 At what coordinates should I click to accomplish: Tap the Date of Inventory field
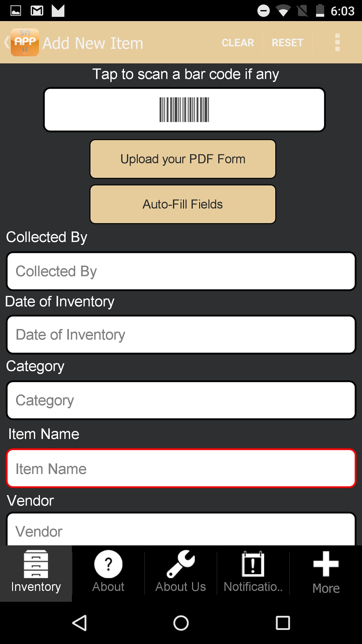tap(181, 334)
